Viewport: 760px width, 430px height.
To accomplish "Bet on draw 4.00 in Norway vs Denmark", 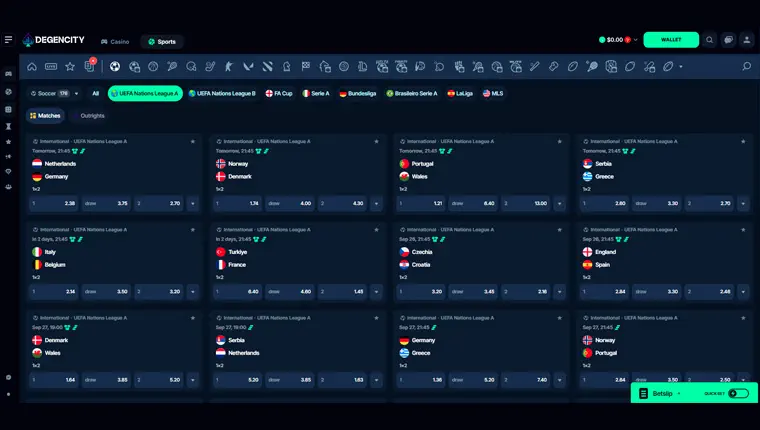I will [290, 204].
